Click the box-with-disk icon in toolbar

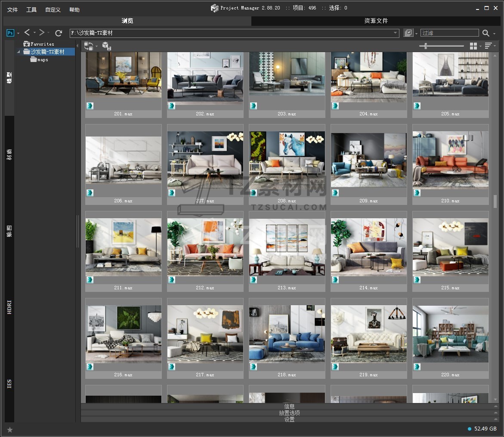tap(107, 46)
